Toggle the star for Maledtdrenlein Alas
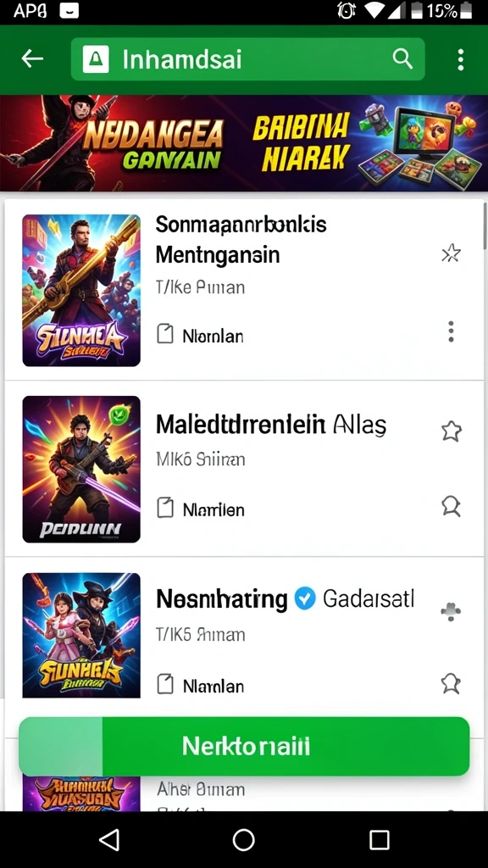Image resolution: width=488 pixels, height=868 pixels. pos(452,431)
